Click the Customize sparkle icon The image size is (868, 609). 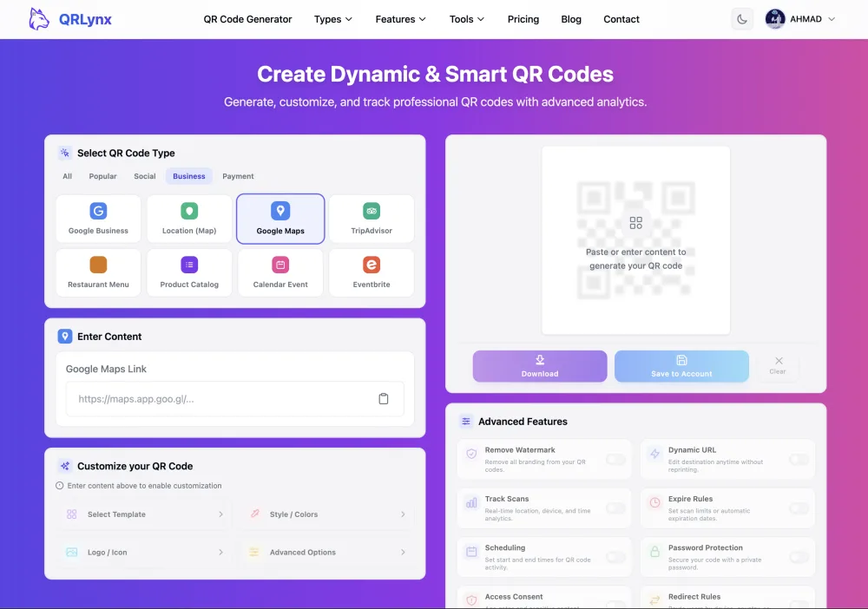pyautogui.click(x=65, y=466)
